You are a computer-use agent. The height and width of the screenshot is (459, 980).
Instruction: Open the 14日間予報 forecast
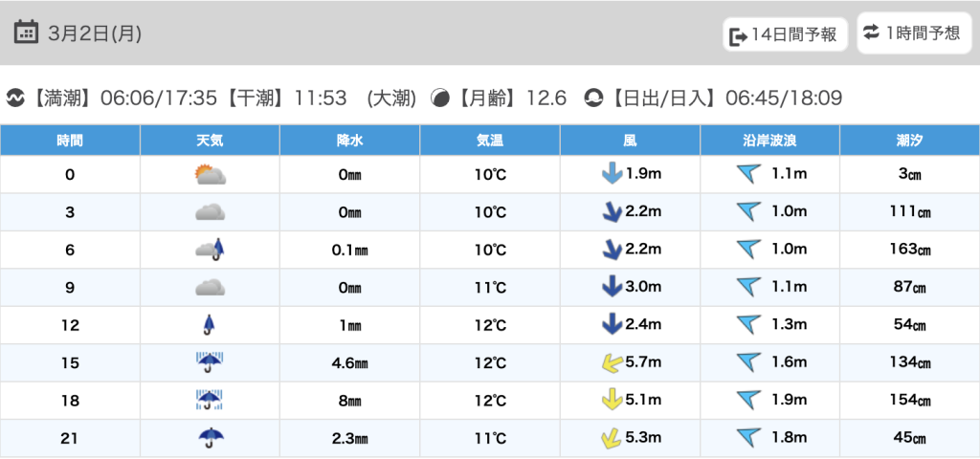[785, 35]
